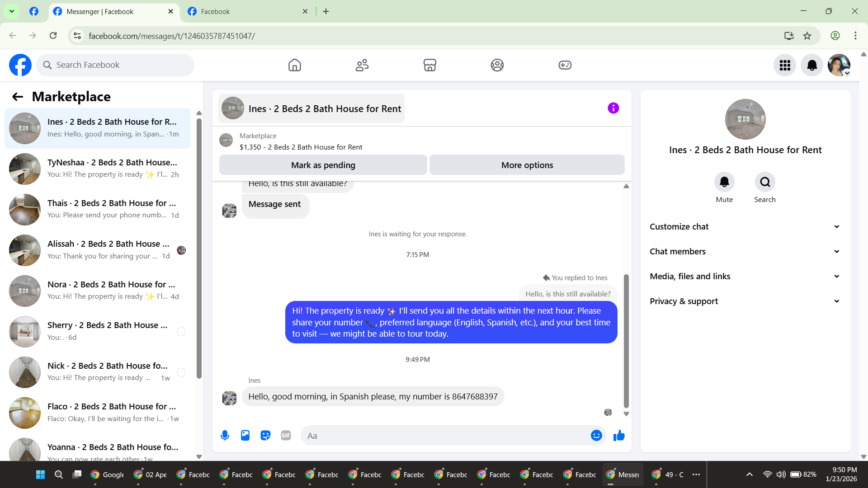The height and width of the screenshot is (488, 868).
Task: Click More options button
Action: [x=527, y=165]
